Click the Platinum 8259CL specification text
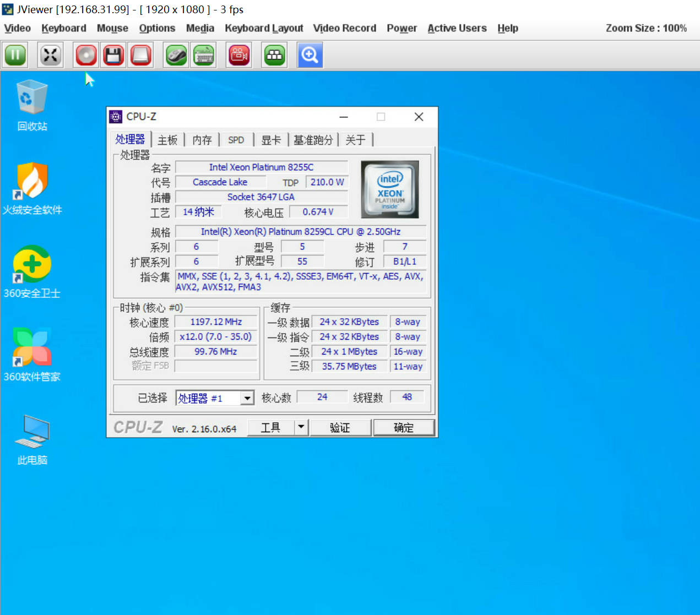The image size is (700, 615). coord(301,232)
